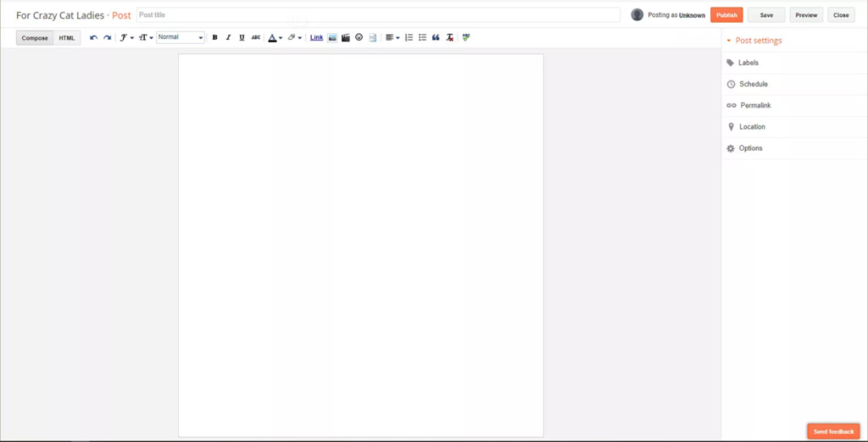
Task: Click inside the blank post body area
Action: [x=361, y=245]
